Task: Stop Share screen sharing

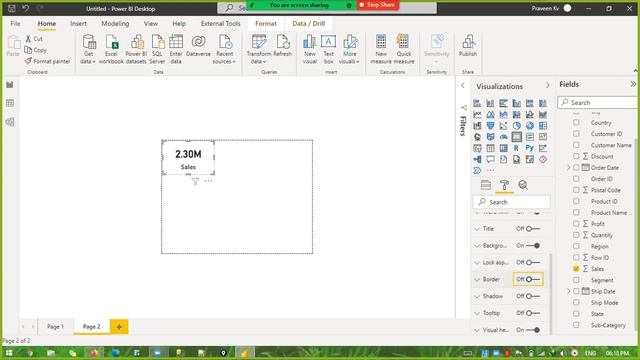Action: tap(378, 5)
